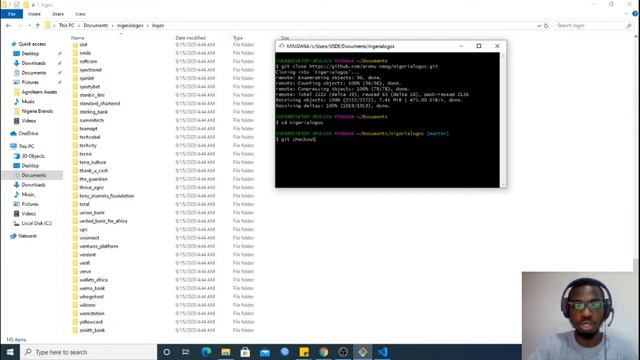Image resolution: width=640 pixels, height=360 pixels.
Task: Open the Share ribbon tab
Action: 58,14
